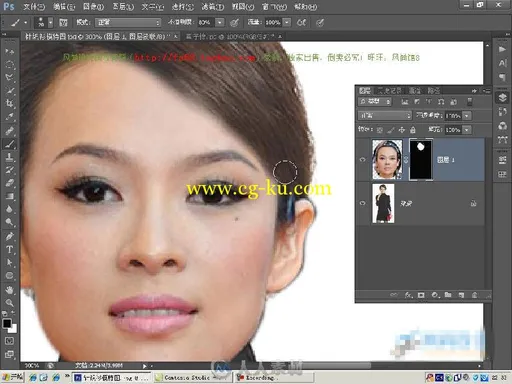Expand layer opacity dropdown arrow

[x=467, y=116]
